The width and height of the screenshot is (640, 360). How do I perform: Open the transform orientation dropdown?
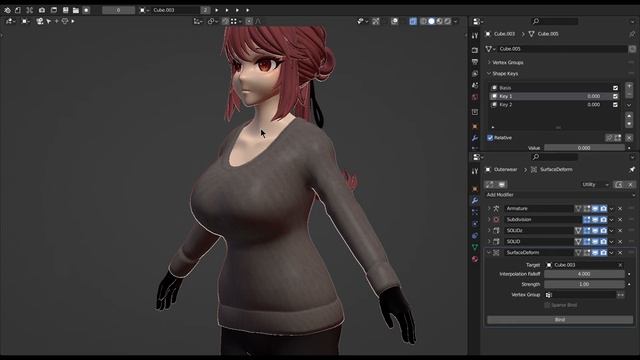[198, 21]
